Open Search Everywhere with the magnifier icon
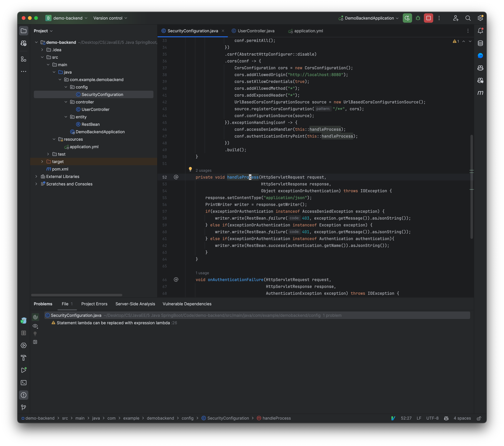The image size is (504, 446). point(468,18)
